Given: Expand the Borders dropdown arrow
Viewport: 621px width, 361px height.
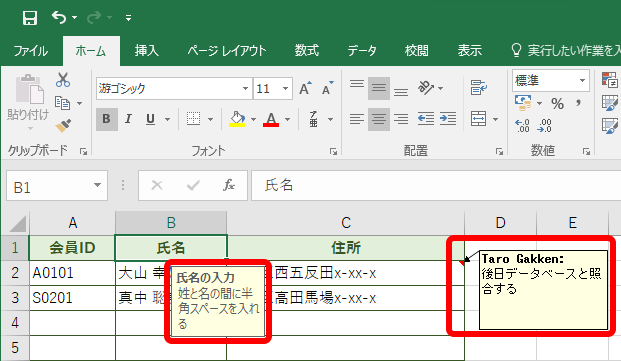Looking at the screenshot, I should [210, 119].
